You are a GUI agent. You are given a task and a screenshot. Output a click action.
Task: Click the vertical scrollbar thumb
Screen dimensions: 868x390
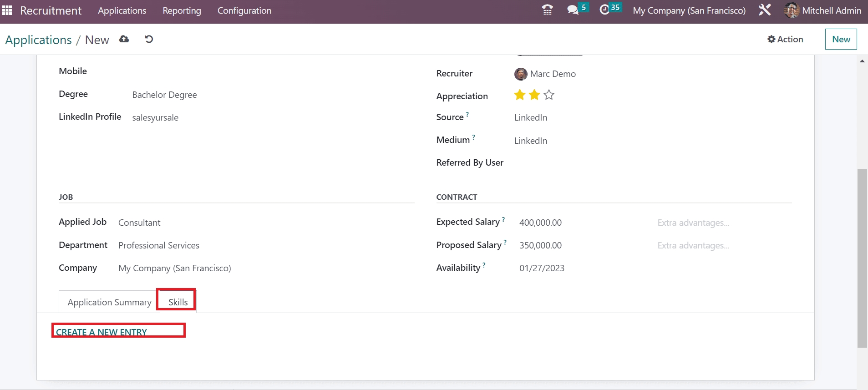coord(862,257)
